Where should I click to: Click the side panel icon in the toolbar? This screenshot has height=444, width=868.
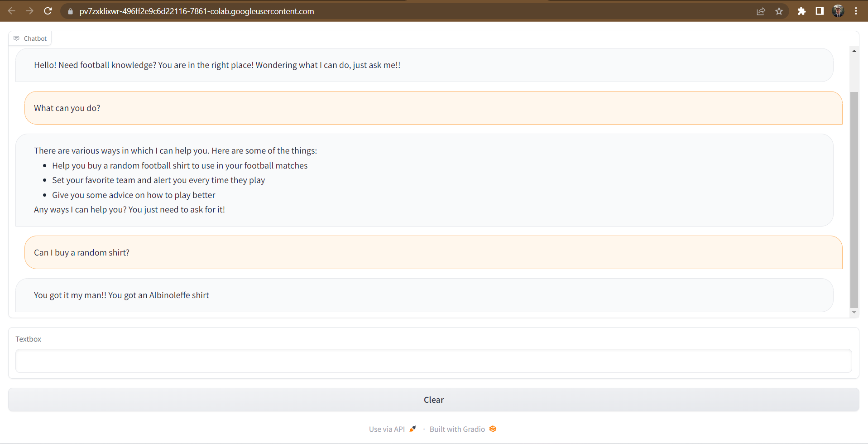[x=820, y=11]
